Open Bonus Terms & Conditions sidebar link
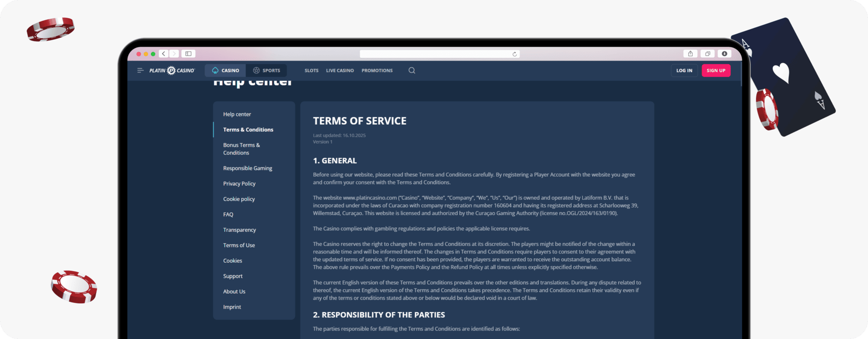 click(242, 149)
